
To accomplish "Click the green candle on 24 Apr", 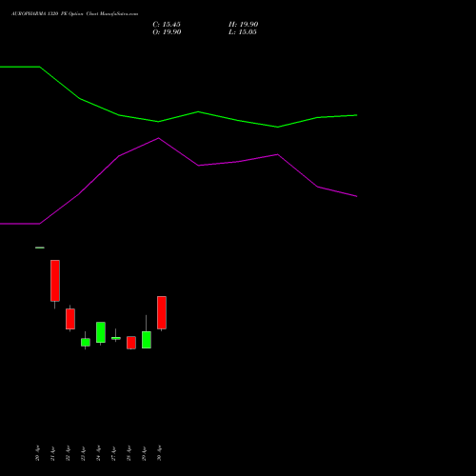I will [101, 332].
